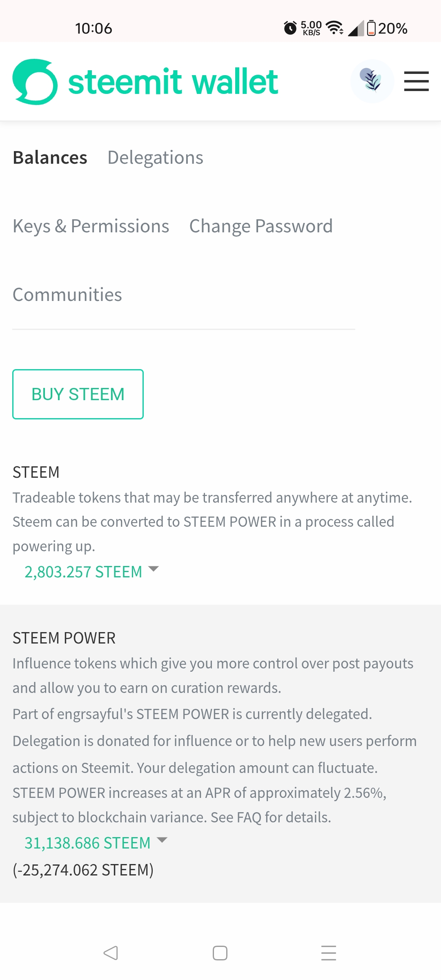Image resolution: width=441 pixels, height=980 pixels.
Task: Open the hamburger menu icon
Action: tap(416, 81)
